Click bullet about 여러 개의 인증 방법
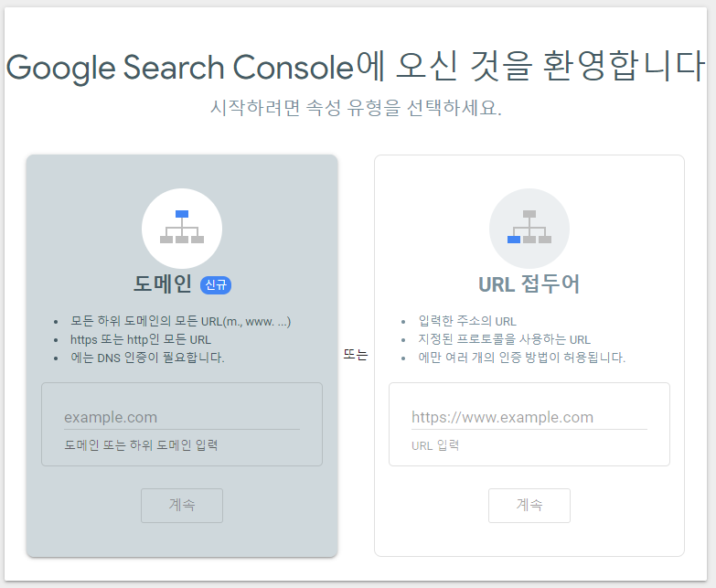 521,358
